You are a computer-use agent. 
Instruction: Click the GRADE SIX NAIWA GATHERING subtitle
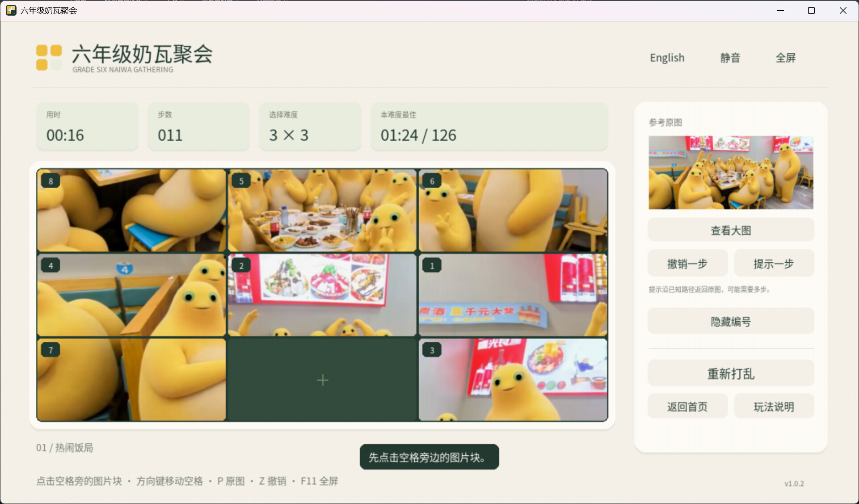pyautogui.click(x=122, y=70)
